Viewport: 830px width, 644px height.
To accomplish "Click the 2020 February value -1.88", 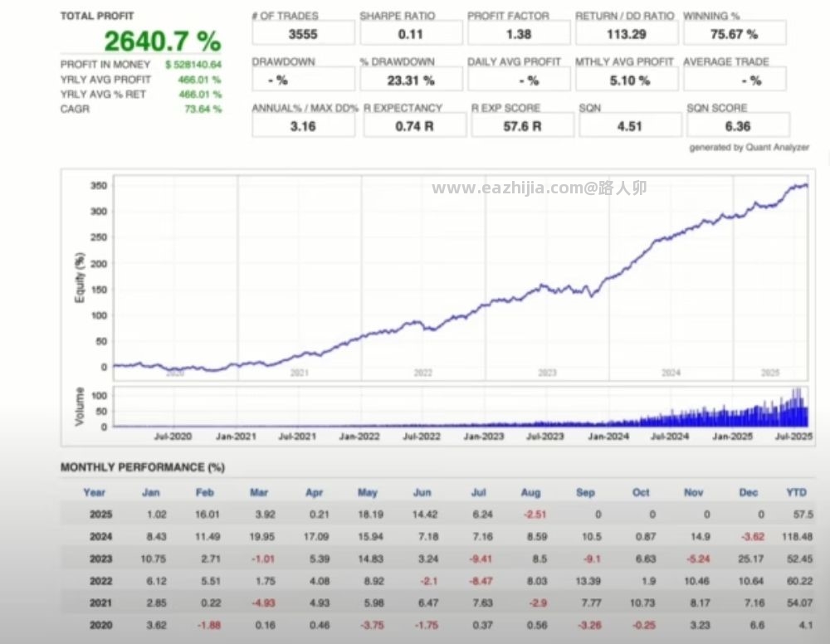I will coord(209,625).
